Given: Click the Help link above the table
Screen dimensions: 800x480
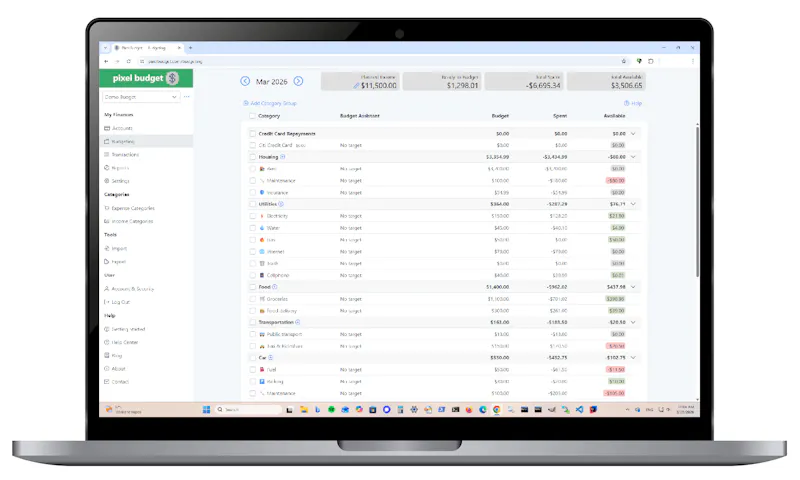Looking at the screenshot, I should [x=633, y=104].
